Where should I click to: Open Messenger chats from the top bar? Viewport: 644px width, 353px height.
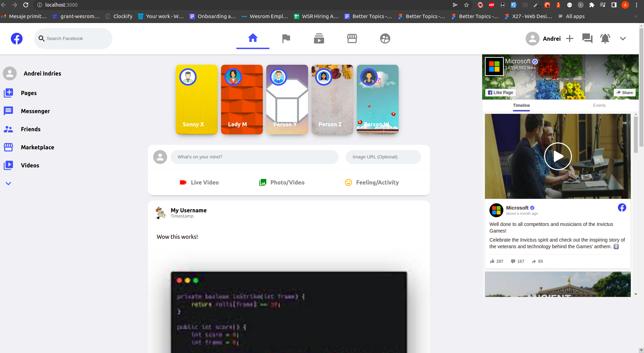coord(587,38)
